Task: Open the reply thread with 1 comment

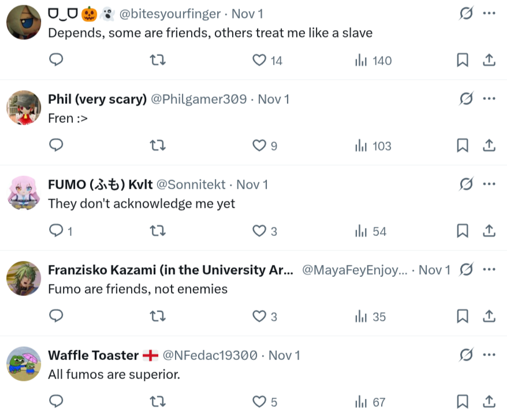Action: (61, 231)
